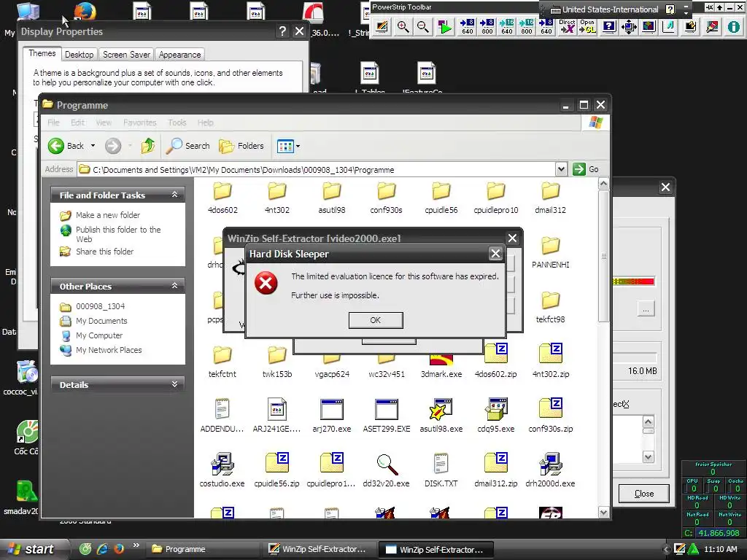Image resolution: width=747 pixels, height=560 pixels.
Task: Click OK in the Hard Disk Sleeper dialog
Action: 376,320
